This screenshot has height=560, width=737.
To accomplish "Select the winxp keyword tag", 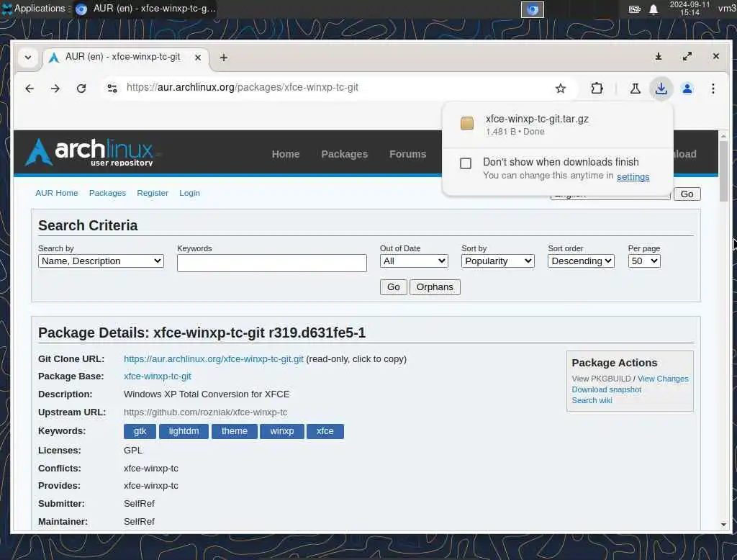I will (282, 431).
